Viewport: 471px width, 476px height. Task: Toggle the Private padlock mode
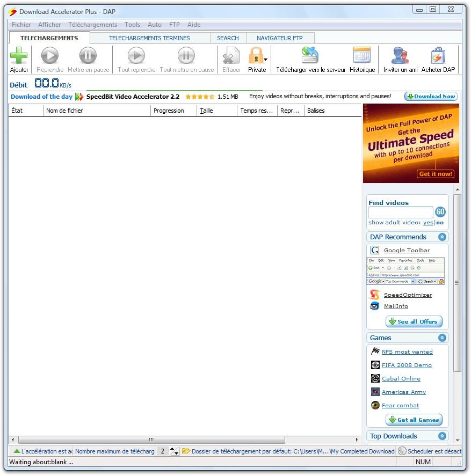click(x=255, y=55)
